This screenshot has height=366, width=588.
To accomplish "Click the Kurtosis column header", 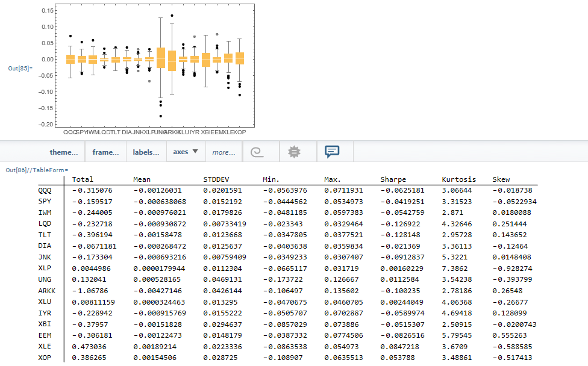I will point(458,179).
